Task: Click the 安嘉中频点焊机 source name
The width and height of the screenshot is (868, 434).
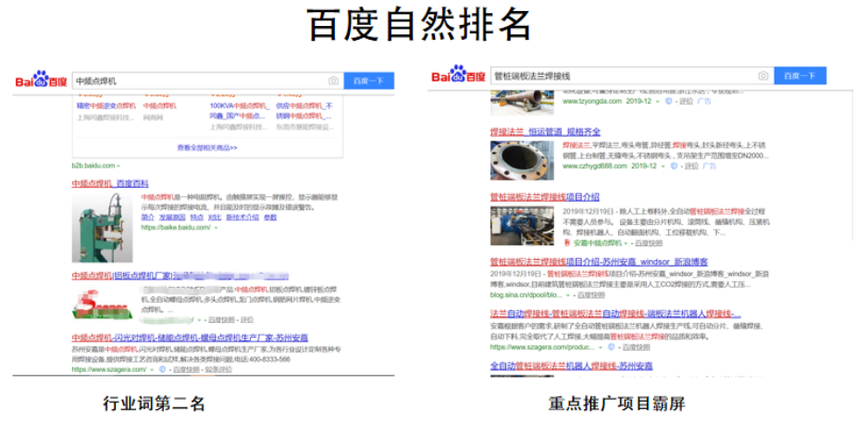Action: tap(597, 243)
